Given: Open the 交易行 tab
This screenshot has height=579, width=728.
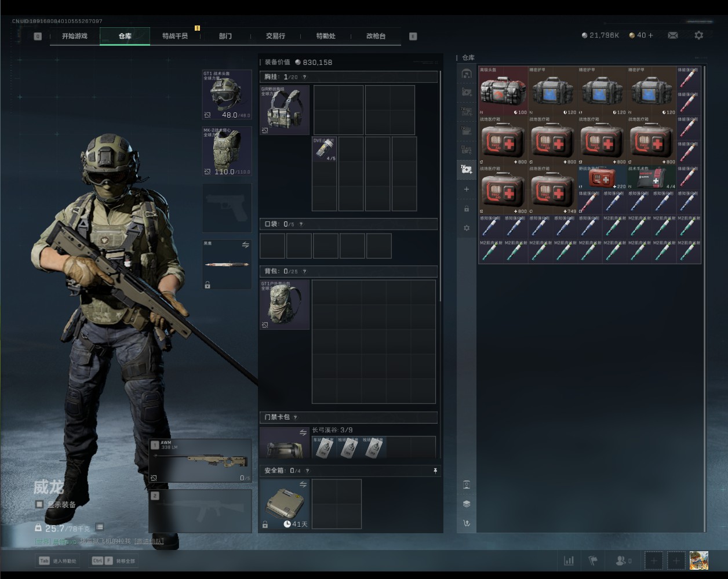Looking at the screenshot, I should [x=275, y=36].
